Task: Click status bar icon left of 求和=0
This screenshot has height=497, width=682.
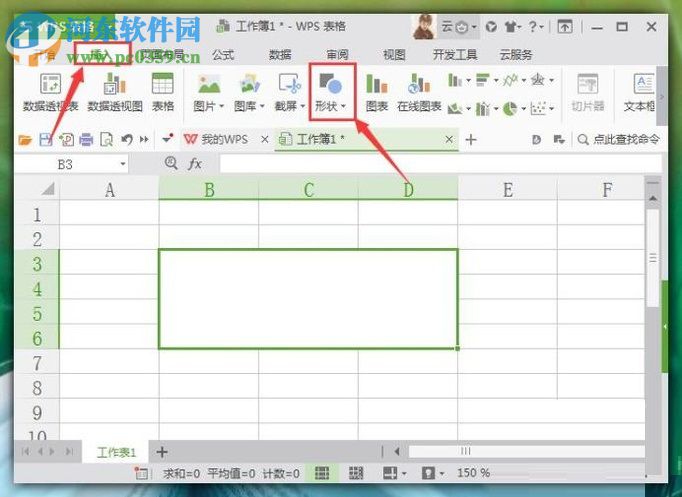Action: [x=141, y=473]
